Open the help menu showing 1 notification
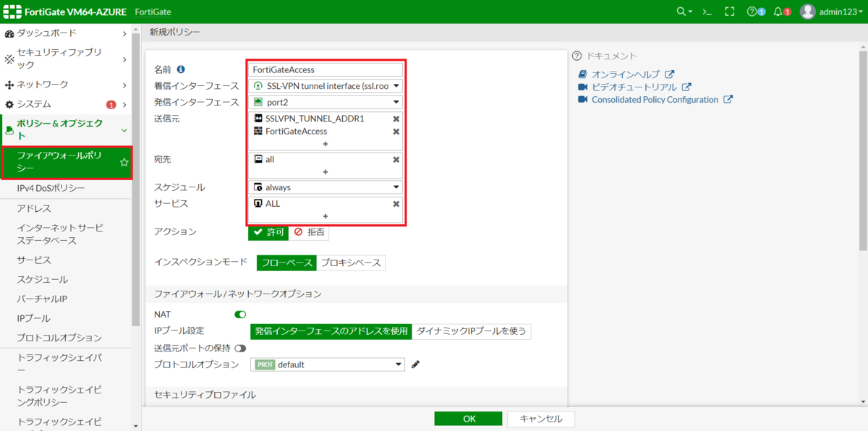This screenshot has height=431, width=868. tap(753, 11)
